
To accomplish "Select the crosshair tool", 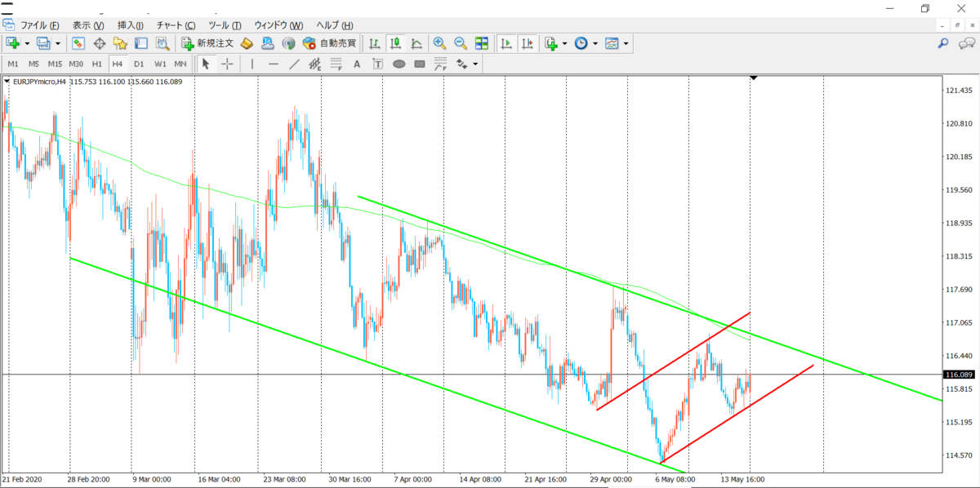I will click(x=227, y=64).
